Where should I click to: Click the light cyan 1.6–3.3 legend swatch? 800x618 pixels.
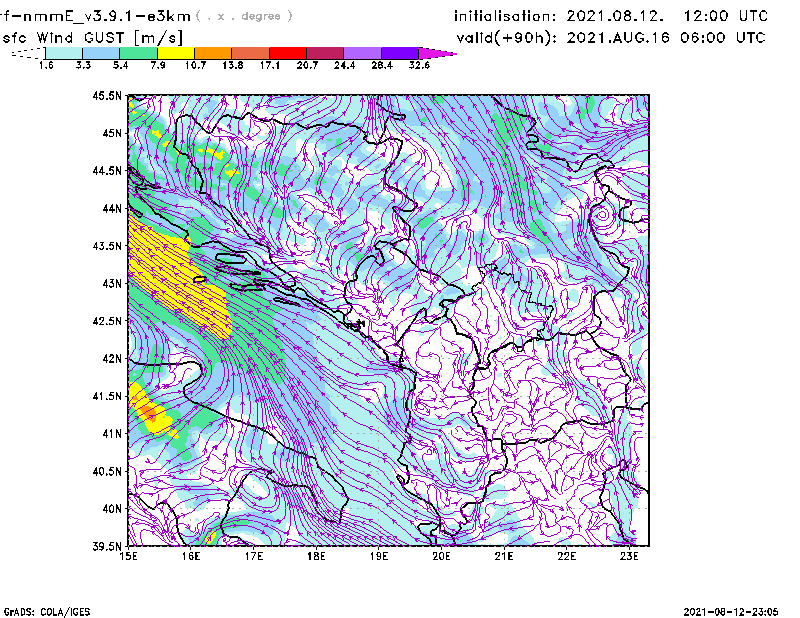point(64,53)
